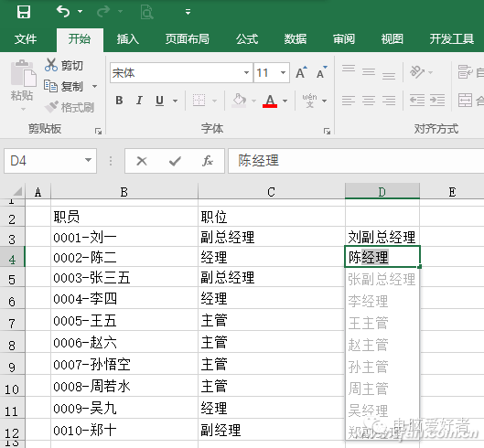Screen dimensions: 484x448
Task: Click the Increase Indent icon
Action: 437,101
